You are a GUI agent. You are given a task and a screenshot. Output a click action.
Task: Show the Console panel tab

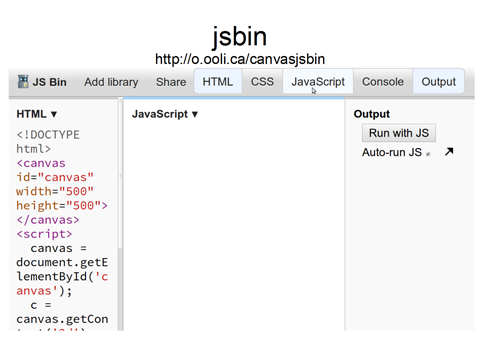click(x=383, y=82)
